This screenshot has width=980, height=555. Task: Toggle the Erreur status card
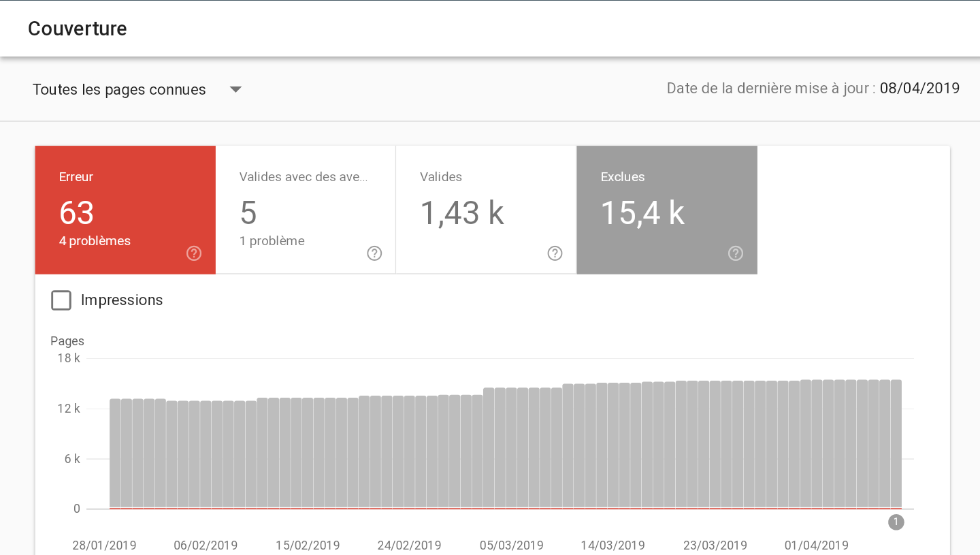click(x=125, y=210)
